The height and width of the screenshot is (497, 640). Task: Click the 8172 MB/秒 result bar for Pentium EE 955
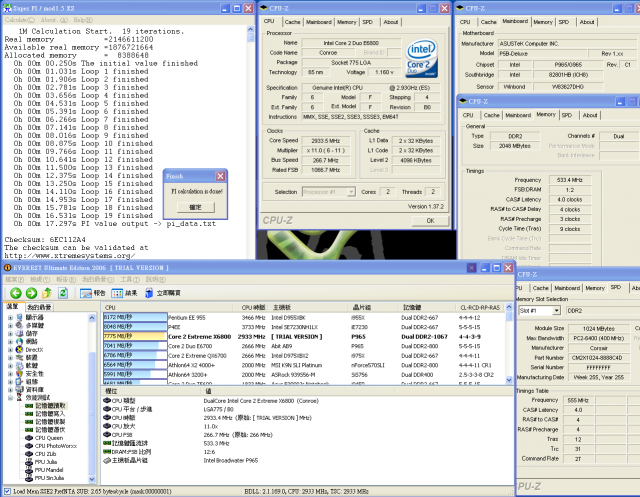[x=135, y=317]
